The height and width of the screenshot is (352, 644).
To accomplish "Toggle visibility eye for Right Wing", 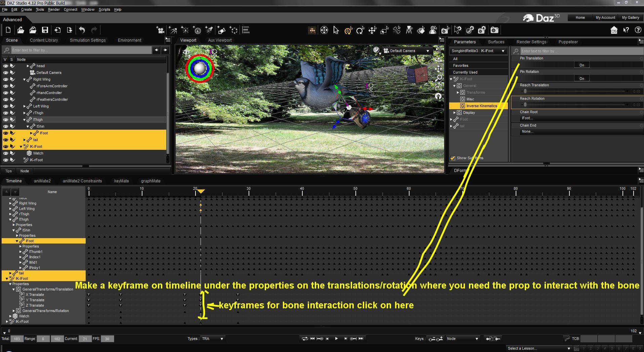I will coord(6,79).
